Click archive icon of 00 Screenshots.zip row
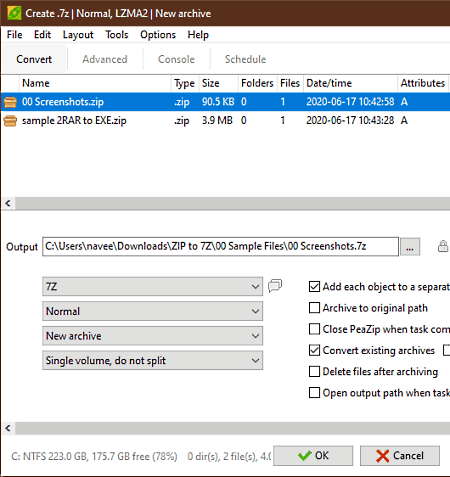 click(10, 102)
